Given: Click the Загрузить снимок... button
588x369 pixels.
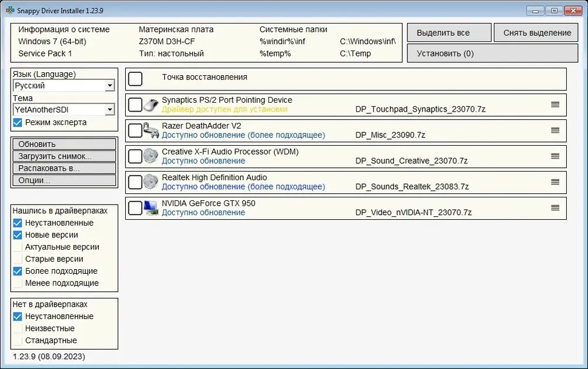Looking at the screenshot, I should point(64,156).
